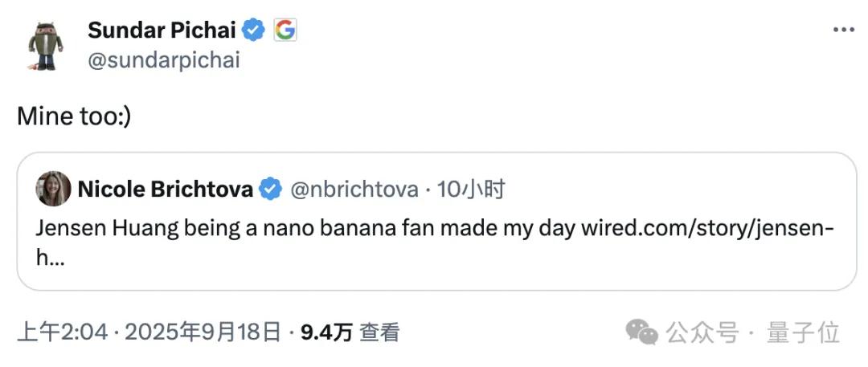The image size is (868, 367).
Task: Click the verified badge next to Nicole Brichtova
Action: pyautogui.click(x=272, y=190)
